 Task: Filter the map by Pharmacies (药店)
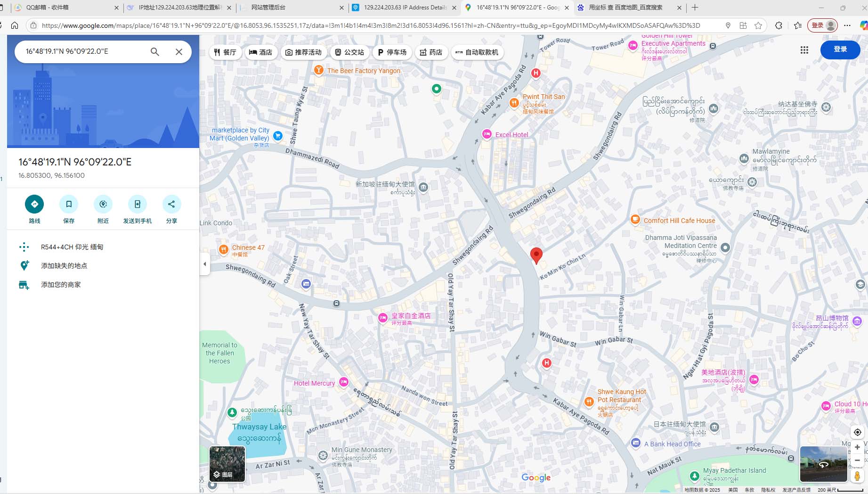[x=431, y=52]
